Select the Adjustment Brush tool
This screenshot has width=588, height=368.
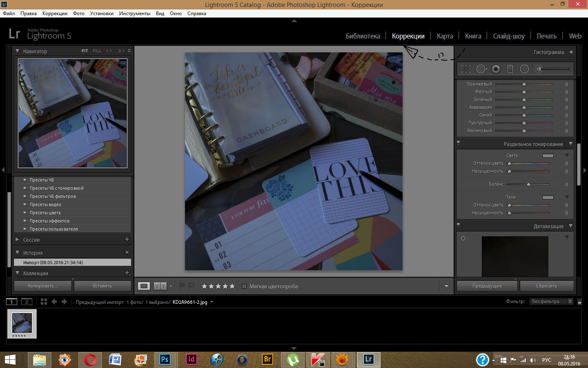pos(553,69)
